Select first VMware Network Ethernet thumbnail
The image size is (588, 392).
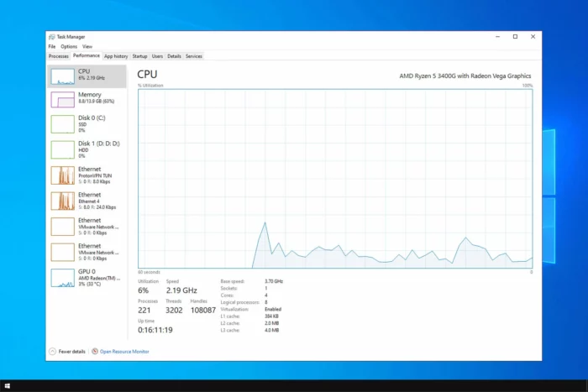coord(63,227)
